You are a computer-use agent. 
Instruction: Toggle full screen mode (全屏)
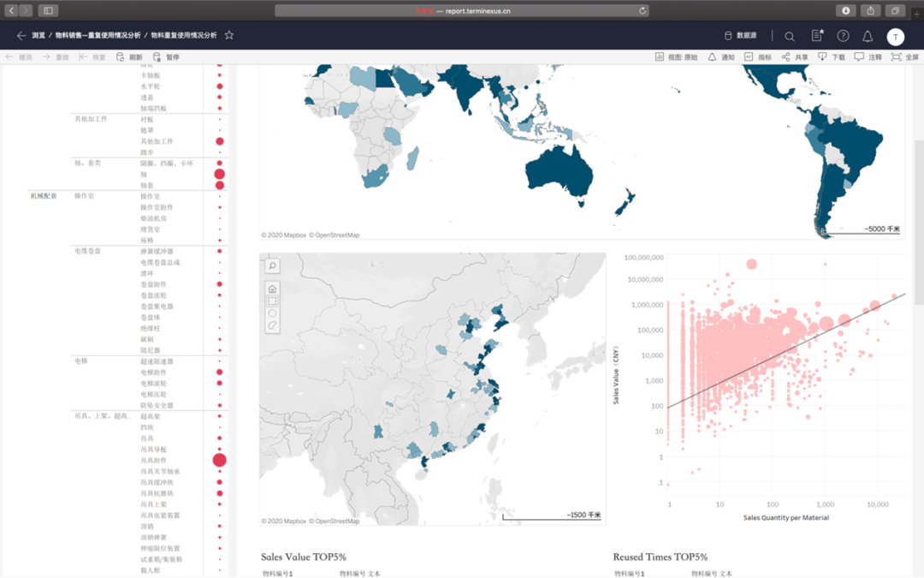905,57
